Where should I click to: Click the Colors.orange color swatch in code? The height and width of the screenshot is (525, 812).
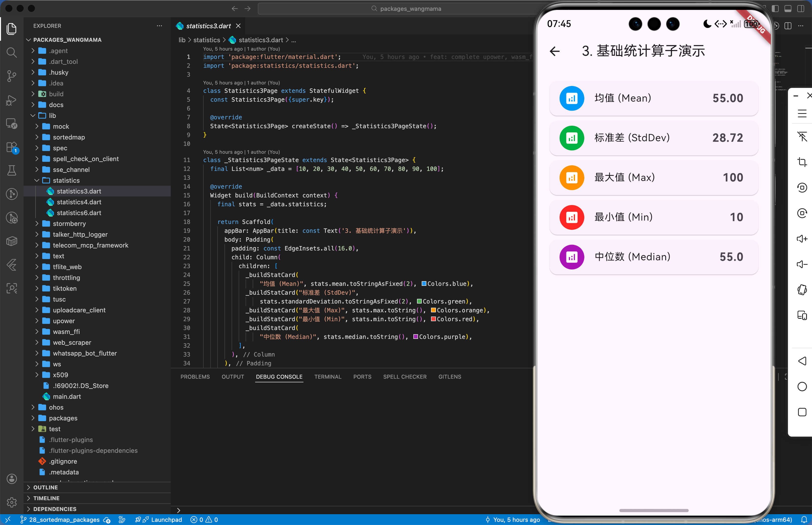(433, 310)
